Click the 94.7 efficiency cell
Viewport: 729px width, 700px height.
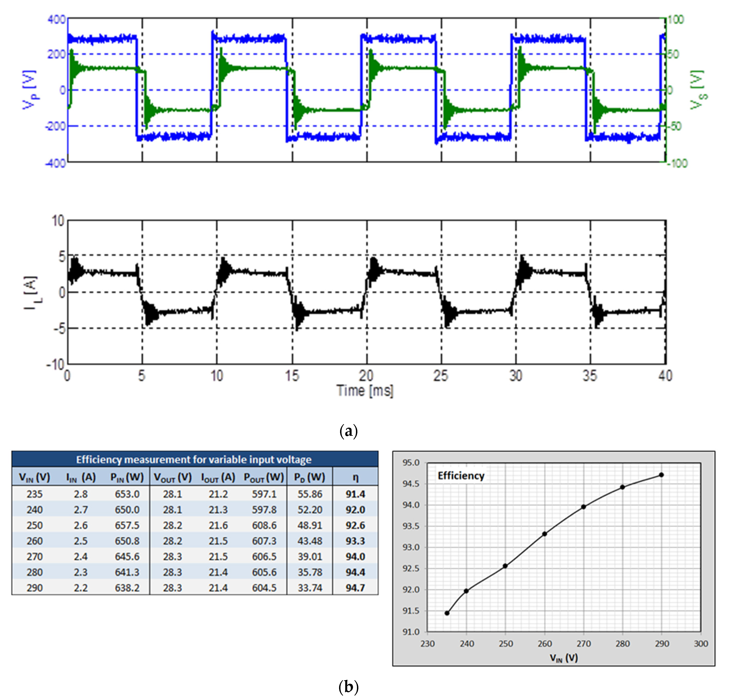[355, 588]
